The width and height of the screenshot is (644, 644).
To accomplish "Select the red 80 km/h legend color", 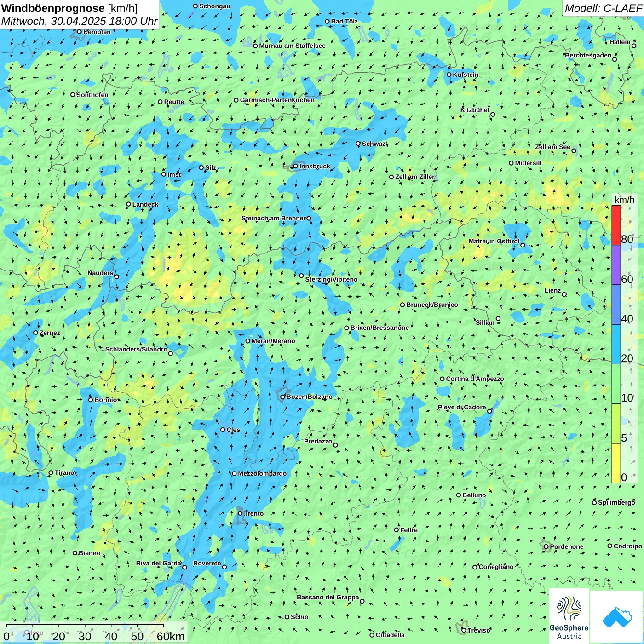I will tap(616, 225).
